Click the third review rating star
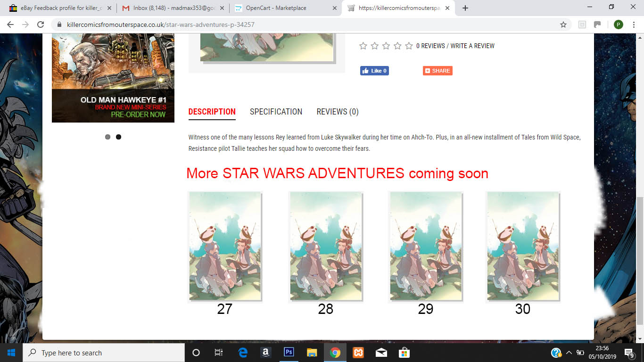This screenshot has height=362, width=644. point(386,46)
